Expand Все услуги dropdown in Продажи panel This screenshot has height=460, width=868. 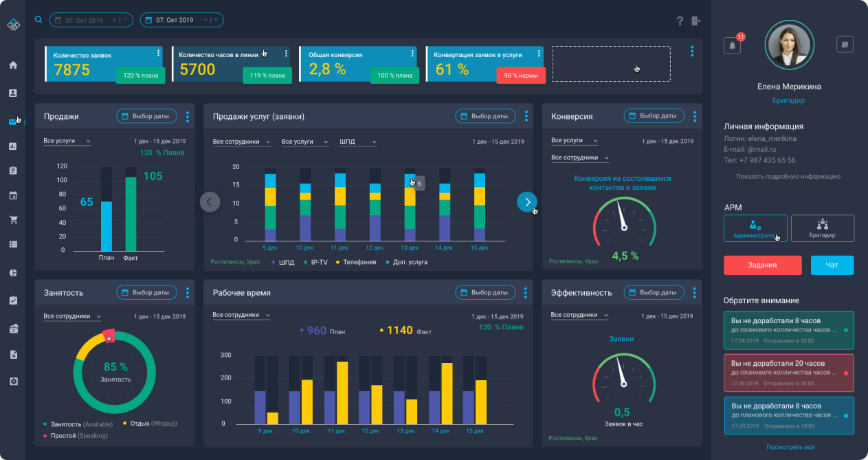point(67,141)
